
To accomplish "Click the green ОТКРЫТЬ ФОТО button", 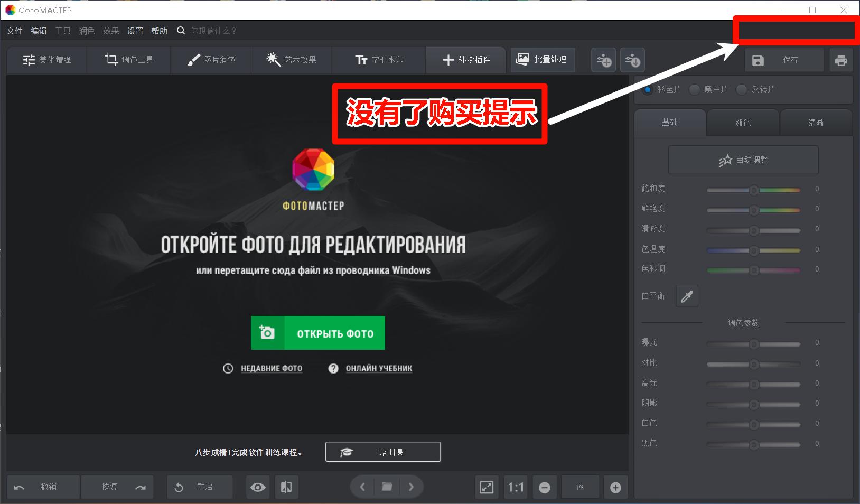I will (318, 333).
